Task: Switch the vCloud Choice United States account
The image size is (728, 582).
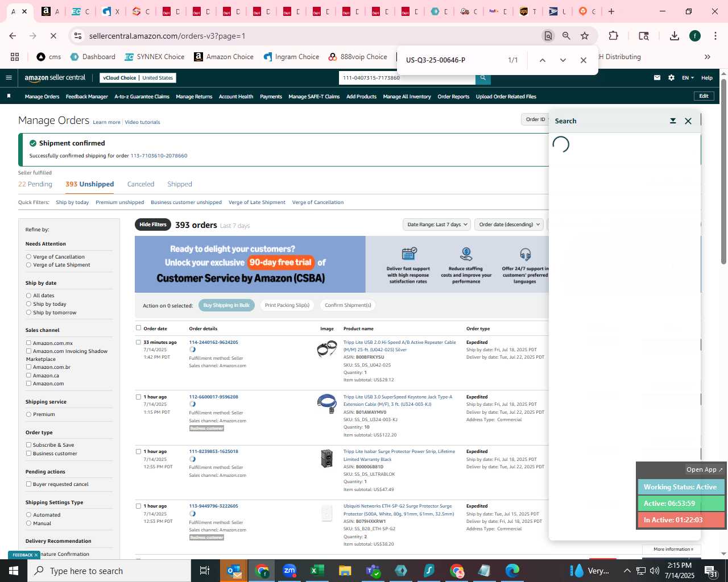Action: tap(138, 78)
